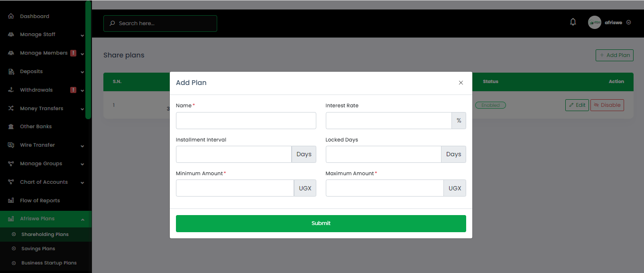The width and height of the screenshot is (644, 273).
Task: Click the UGX suffix on Maximum Amount
Action: [455, 188]
